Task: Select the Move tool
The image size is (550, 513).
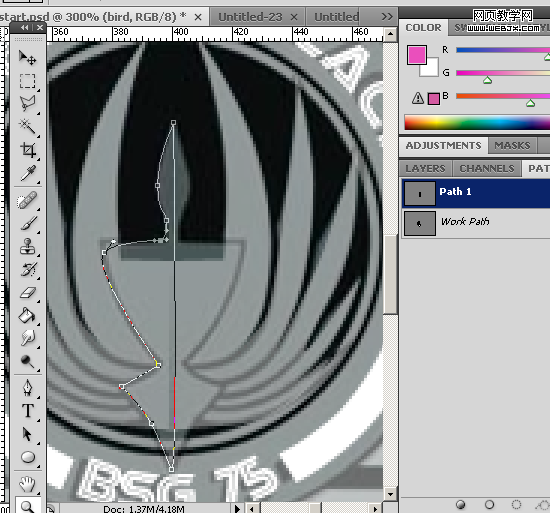Action: coord(27,58)
